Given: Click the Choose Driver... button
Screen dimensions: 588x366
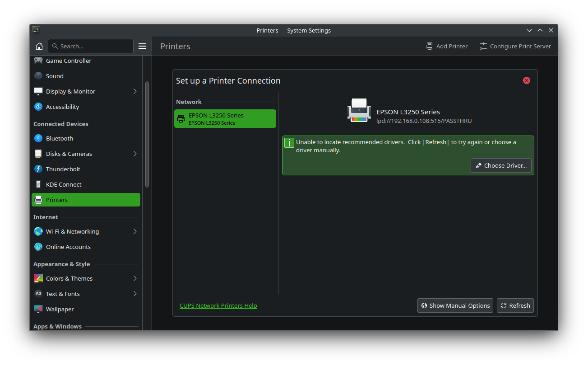Looking at the screenshot, I should coord(501,165).
